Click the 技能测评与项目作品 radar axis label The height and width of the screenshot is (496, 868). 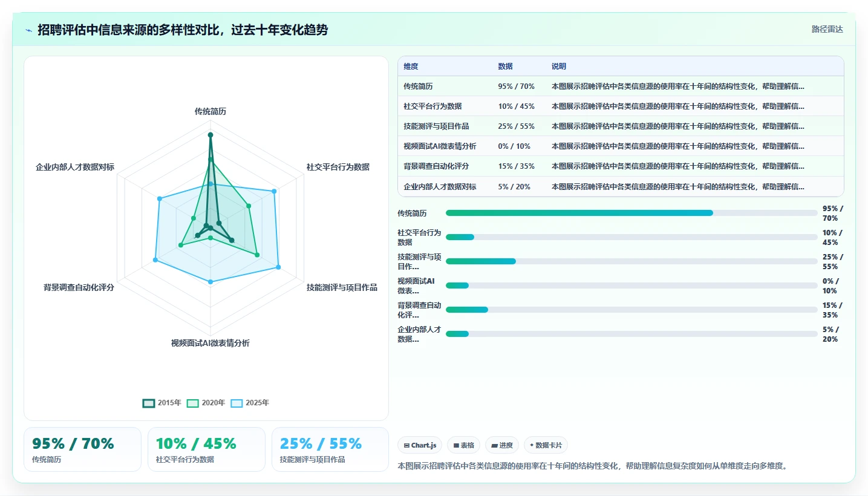pos(342,287)
